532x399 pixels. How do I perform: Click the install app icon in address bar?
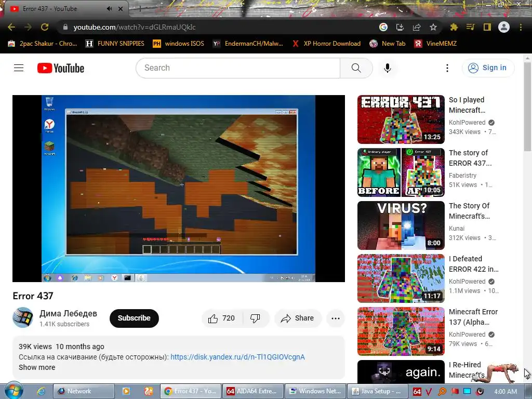400,27
